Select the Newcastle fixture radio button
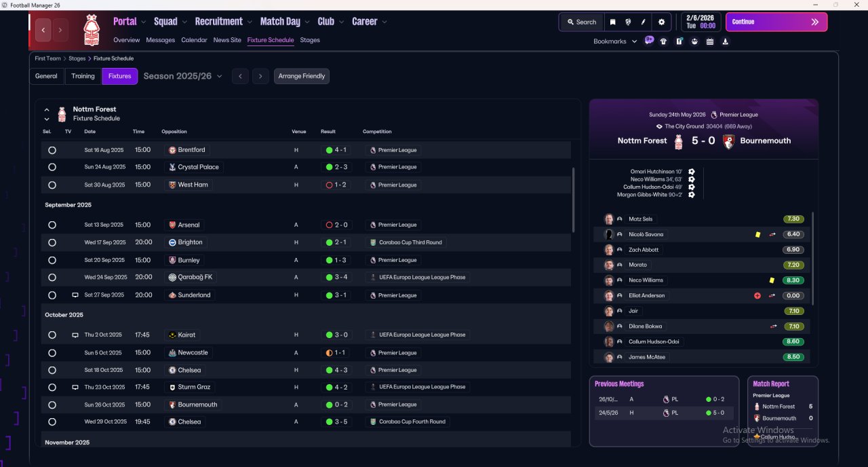The height and width of the screenshot is (467, 868). click(x=52, y=353)
